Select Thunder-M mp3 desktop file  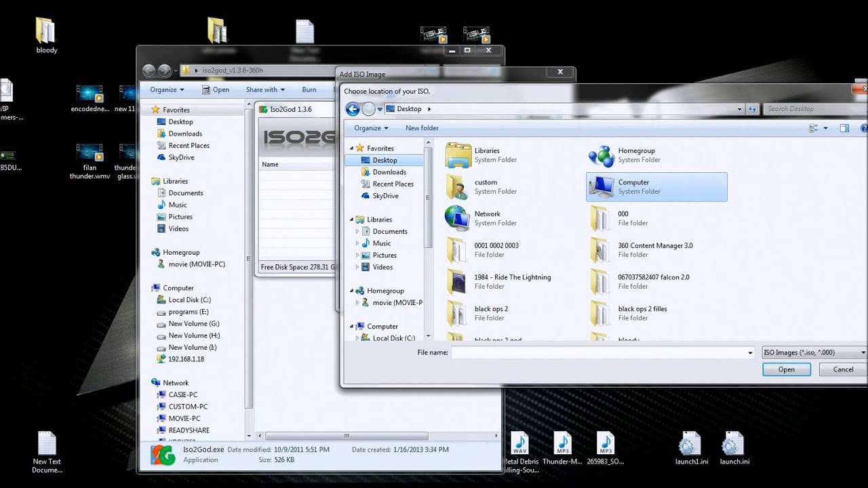pyautogui.click(x=562, y=449)
